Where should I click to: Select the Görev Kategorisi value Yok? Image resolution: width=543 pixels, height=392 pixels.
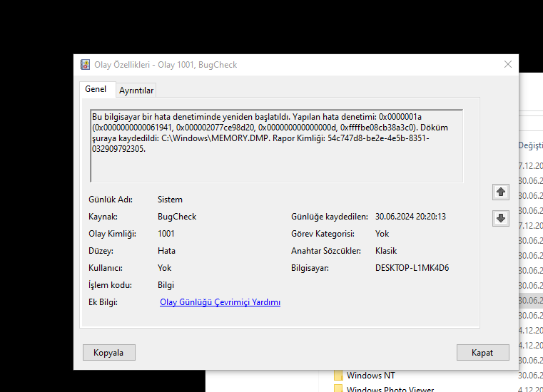point(382,234)
